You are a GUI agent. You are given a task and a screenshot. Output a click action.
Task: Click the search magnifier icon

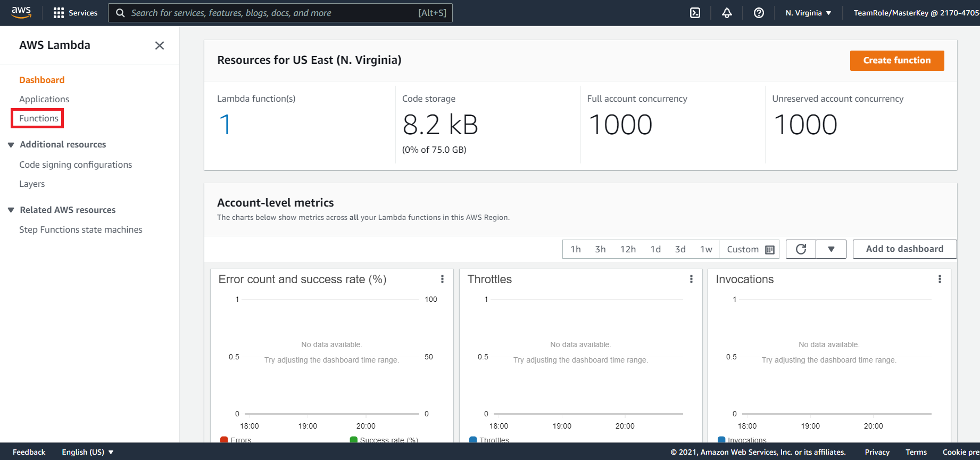click(x=120, y=13)
